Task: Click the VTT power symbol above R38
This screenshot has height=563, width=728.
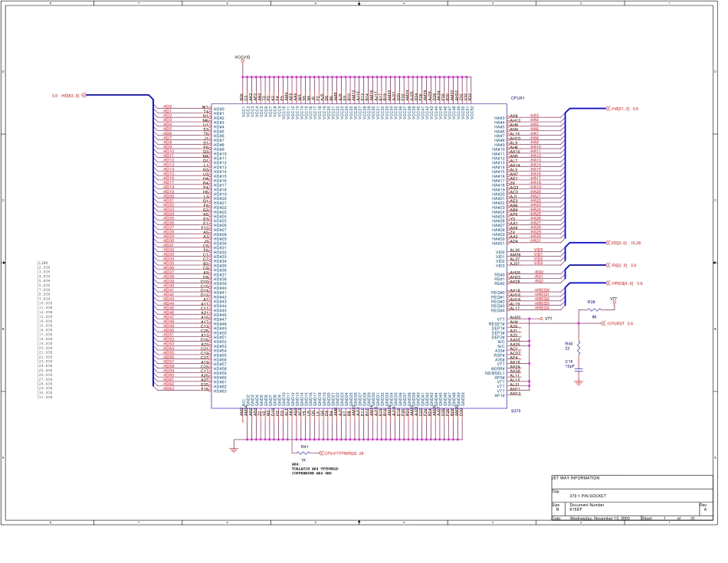Action: point(614,302)
